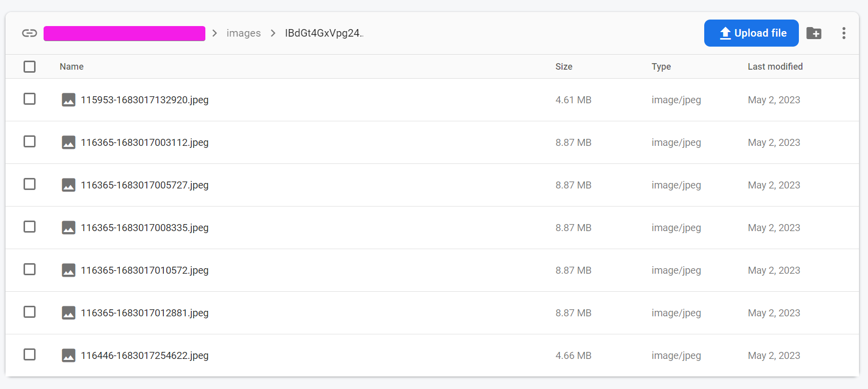Open file 116365-1683017010572.jpeg
Screen dimensions: 868x389
tap(145, 270)
